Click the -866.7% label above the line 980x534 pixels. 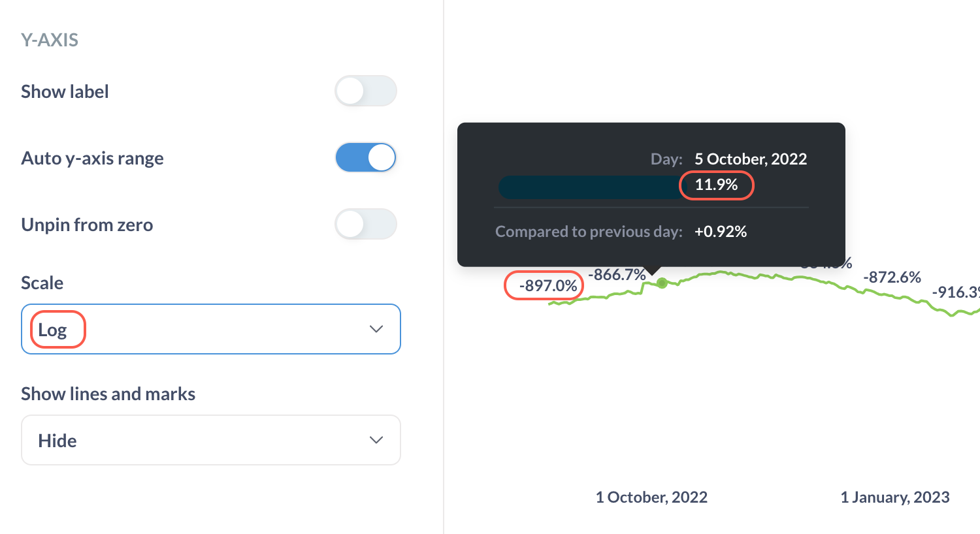pos(617,275)
